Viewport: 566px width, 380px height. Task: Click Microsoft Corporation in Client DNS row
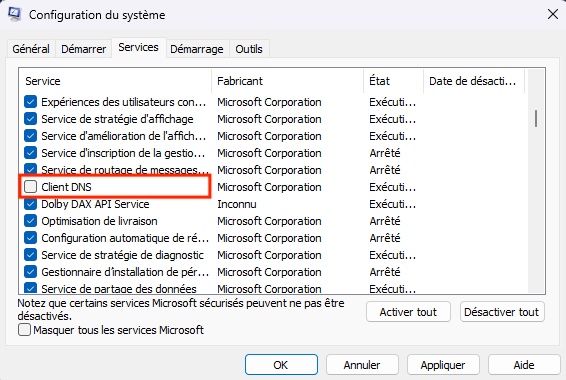click(x=269, y=187)
